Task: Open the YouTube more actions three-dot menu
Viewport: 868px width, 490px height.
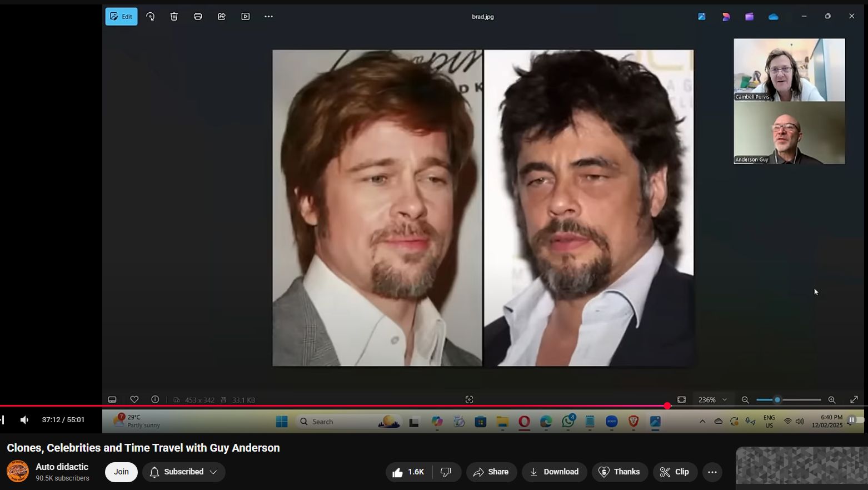Action: (712, 472)
